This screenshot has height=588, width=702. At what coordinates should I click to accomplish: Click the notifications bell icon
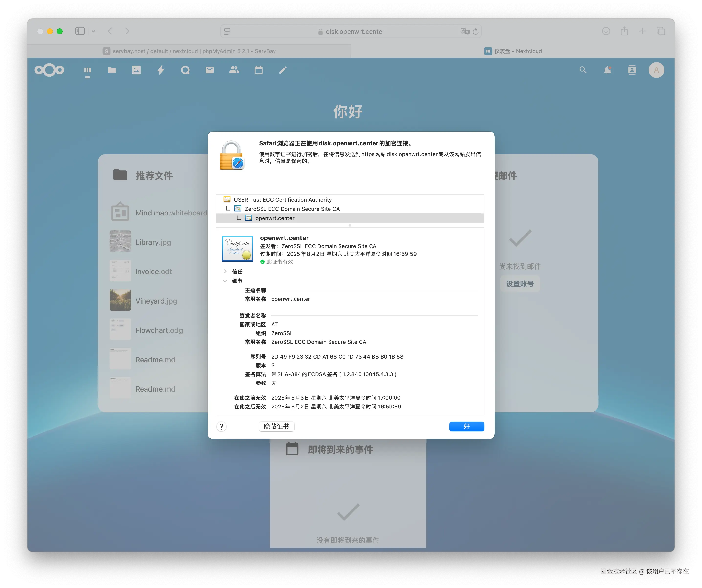[607, 70]
